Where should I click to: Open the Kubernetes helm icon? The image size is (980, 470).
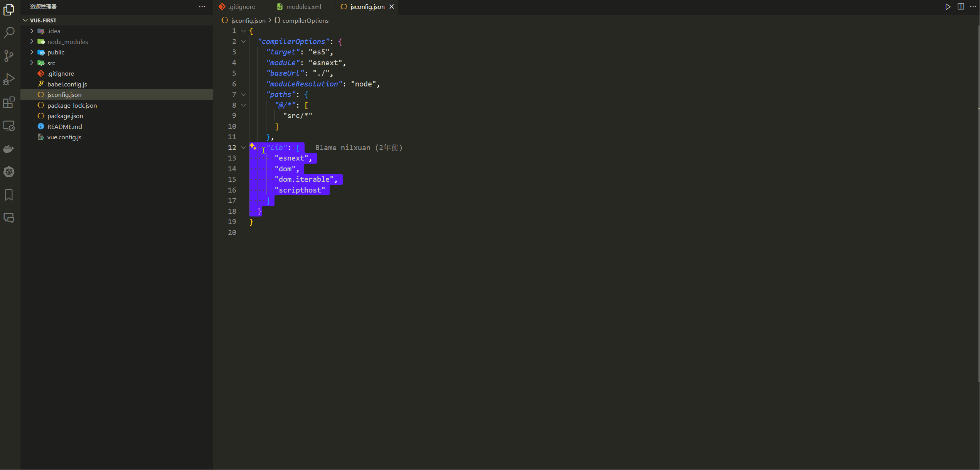(9, 172)
